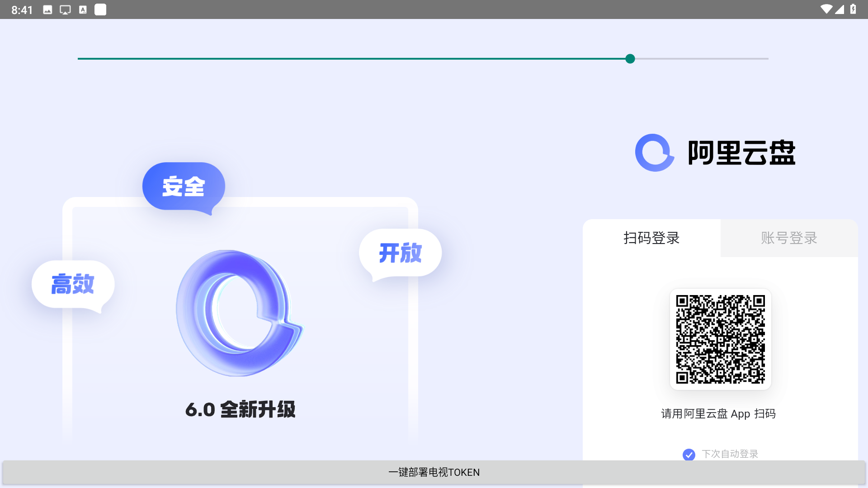Tap the image notification icon in status bar
The height and width of the screenshot is (488, 868).
[47, 10]
